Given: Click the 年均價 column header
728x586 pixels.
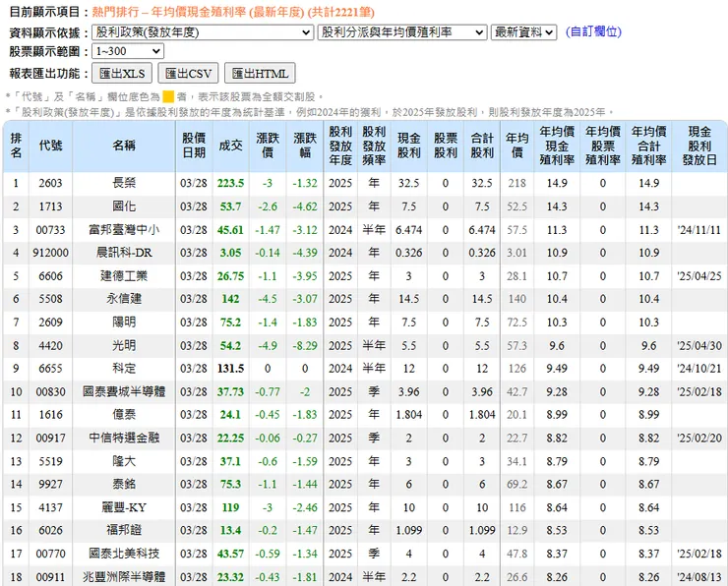Looking at the screenshot, I should pos(516,146).
